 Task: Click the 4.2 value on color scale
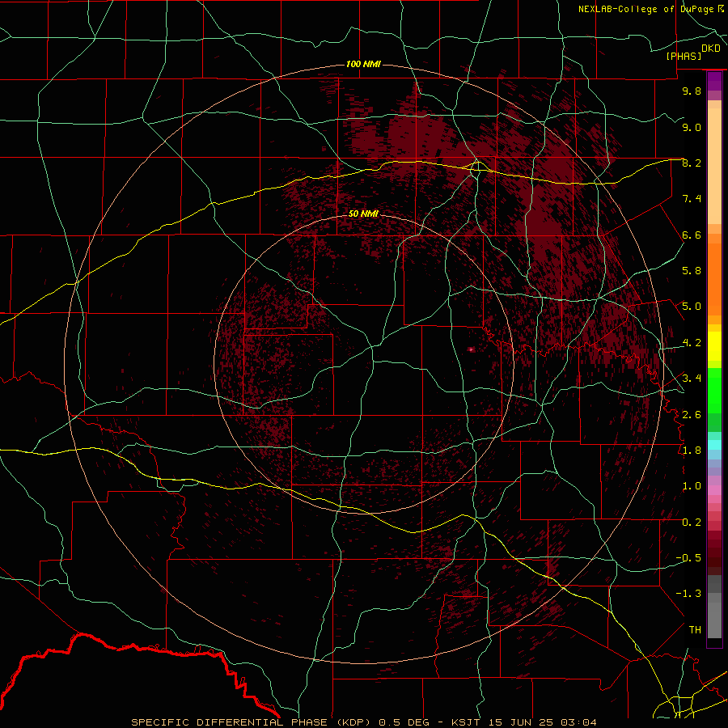[692, 343]
